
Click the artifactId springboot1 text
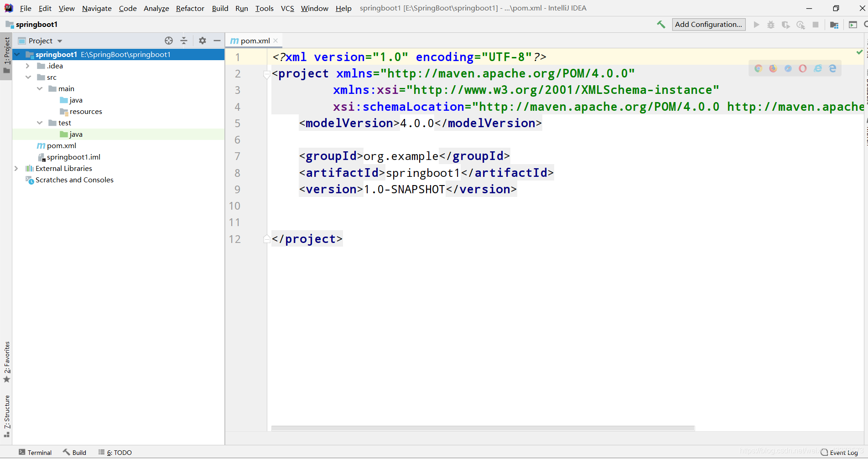point(423,173)
